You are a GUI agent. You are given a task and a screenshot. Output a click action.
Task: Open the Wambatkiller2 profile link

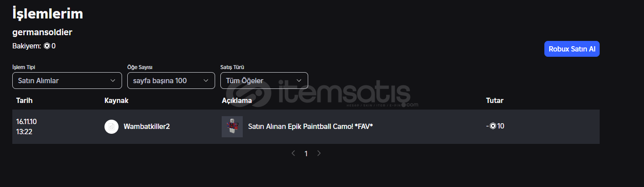(x=147, y=127)
